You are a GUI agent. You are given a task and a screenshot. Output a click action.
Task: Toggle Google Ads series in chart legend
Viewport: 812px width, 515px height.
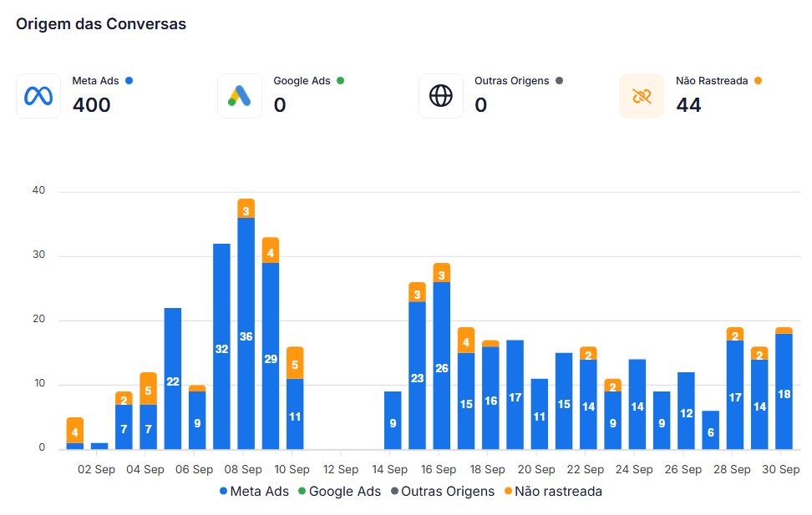340,491
